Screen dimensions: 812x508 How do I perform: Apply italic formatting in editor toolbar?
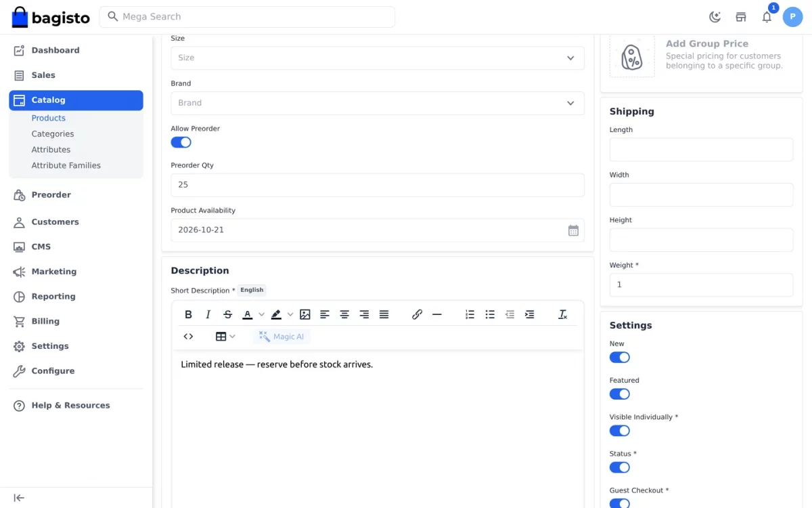click(208, 314)
